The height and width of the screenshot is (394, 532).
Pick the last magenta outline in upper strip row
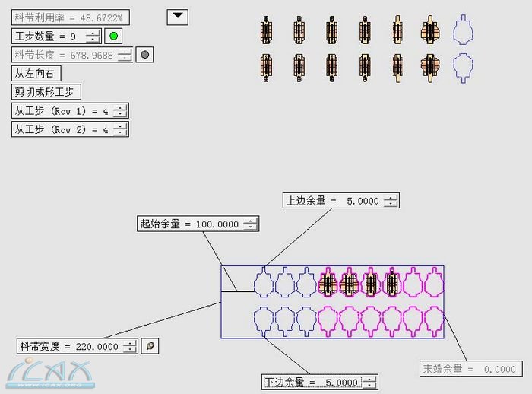coord(434,283)
